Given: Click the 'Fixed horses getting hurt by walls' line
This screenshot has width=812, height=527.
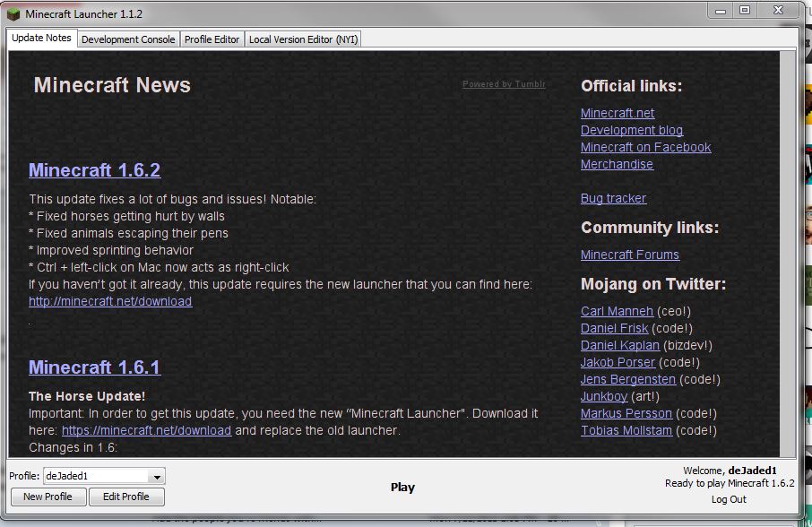Looking at the screenshot, I should tap(127, 216).
